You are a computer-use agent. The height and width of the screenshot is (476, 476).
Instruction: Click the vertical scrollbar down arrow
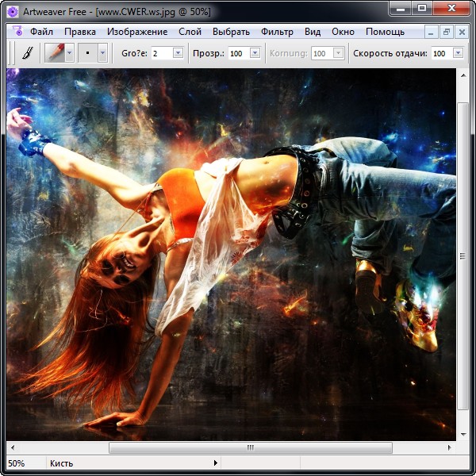(463, 435)
